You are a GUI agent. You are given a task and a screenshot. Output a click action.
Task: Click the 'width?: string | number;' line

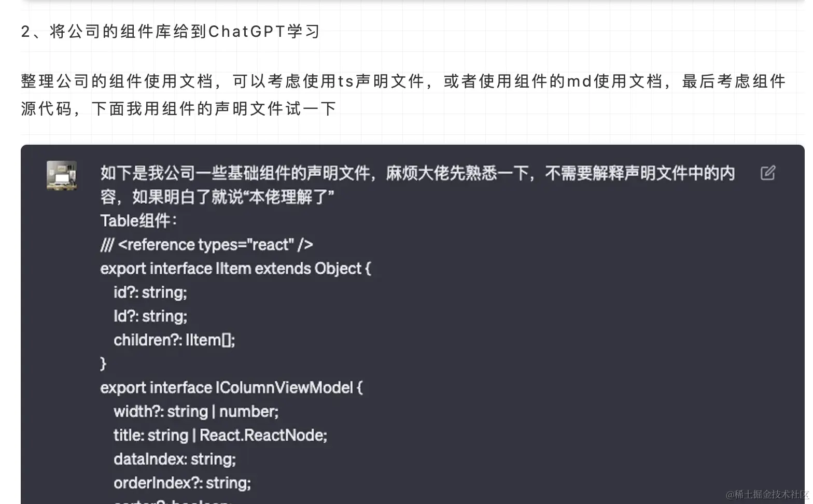[196, 412]
